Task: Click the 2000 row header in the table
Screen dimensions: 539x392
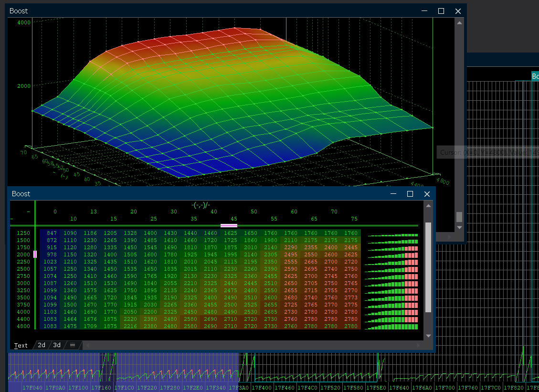Action: [23, 255]
